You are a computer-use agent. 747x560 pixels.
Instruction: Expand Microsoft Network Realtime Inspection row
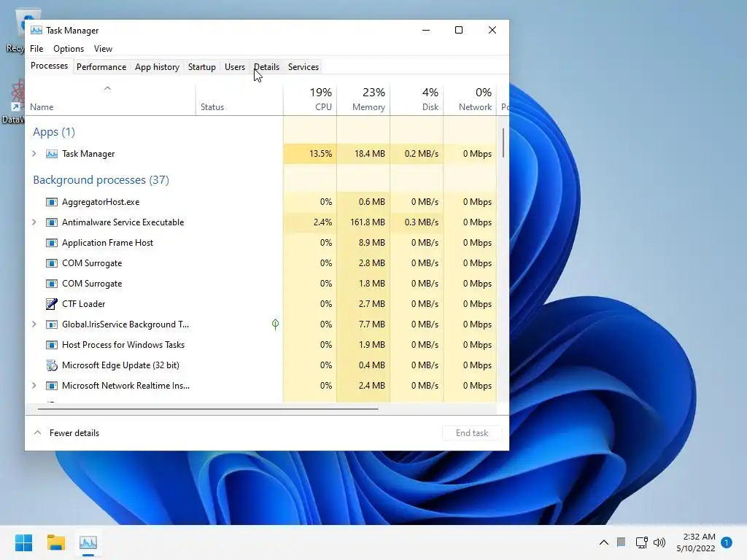coord(34,385)
